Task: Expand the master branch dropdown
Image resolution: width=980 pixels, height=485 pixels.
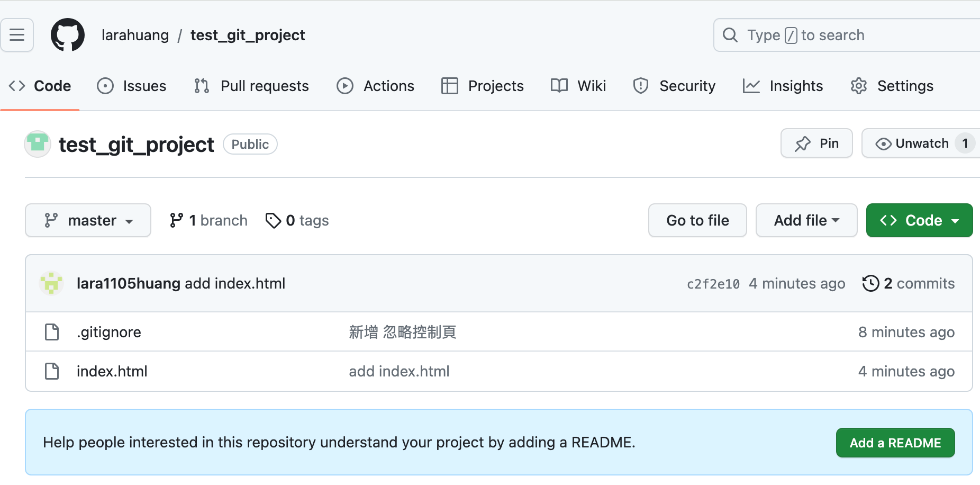Action: pos(88,220)
